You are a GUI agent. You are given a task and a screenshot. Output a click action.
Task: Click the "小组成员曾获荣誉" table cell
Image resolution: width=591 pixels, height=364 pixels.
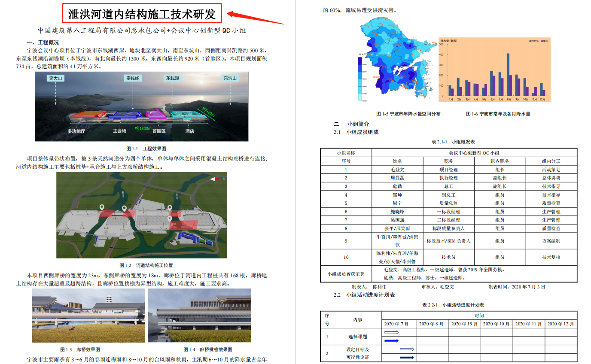(346, 273)
